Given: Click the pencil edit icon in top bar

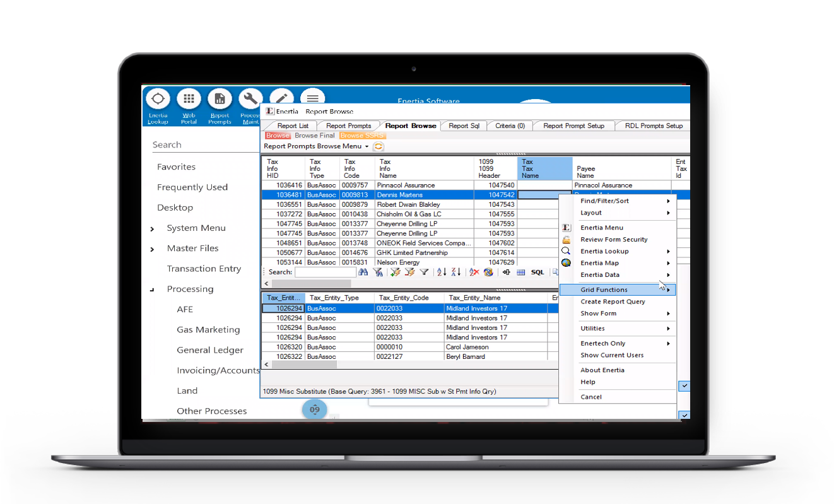Looking at the screenshot, I should pyautogui.click(x=281, y=97).
